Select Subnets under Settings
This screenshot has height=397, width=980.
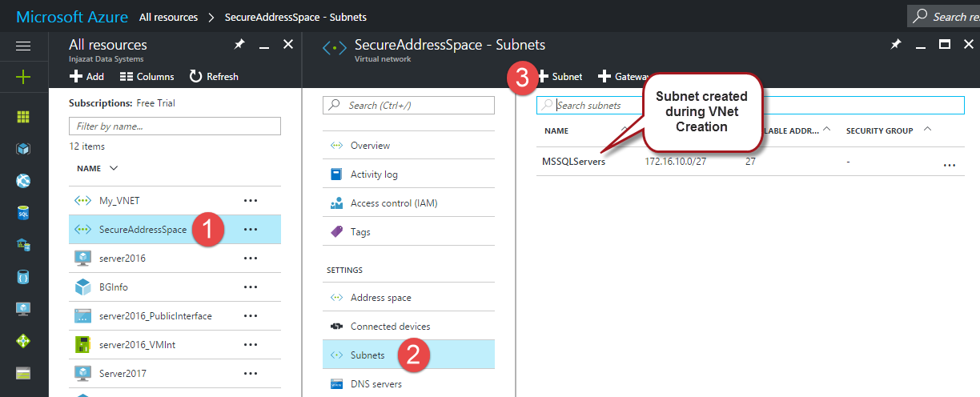click(408, 355)
